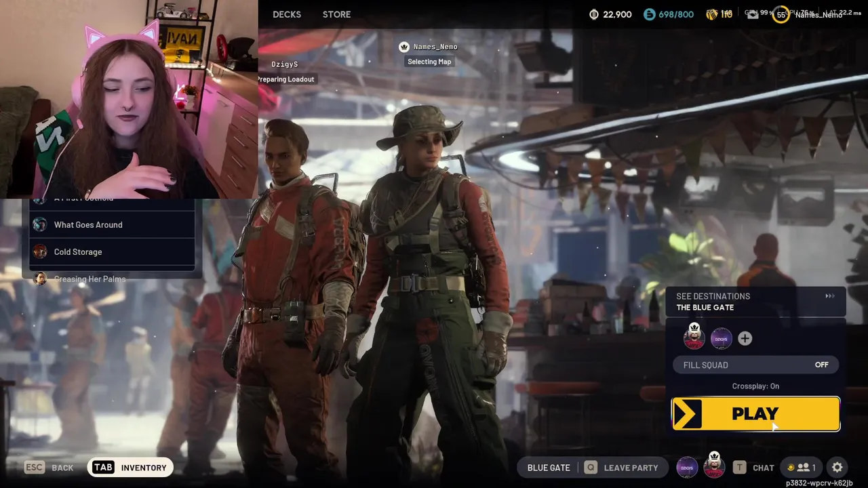This screenshot has width=868, height=488.
Task: Select the crowned leader avatar in party panel
Action: [694, 336]
